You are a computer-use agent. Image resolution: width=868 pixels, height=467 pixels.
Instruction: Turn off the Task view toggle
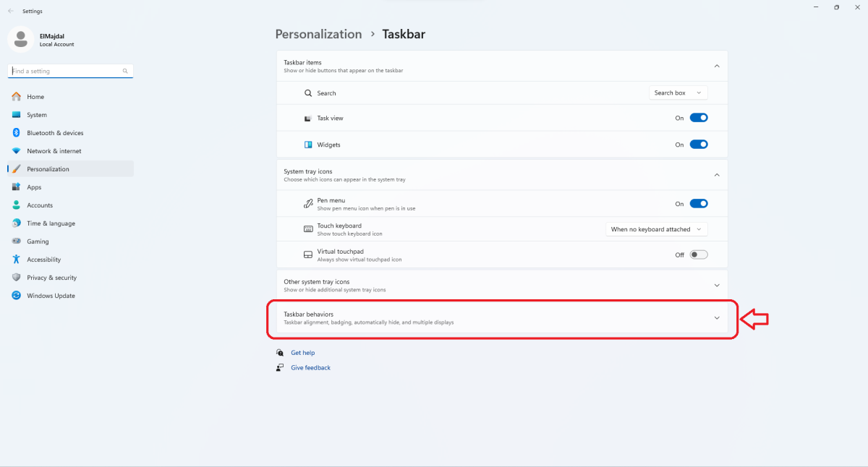tap(698, 118)
